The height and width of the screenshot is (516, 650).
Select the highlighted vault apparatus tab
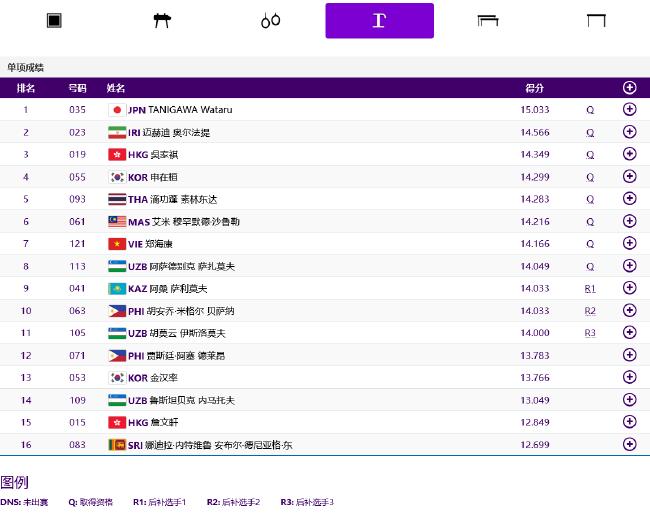(380, 21)
